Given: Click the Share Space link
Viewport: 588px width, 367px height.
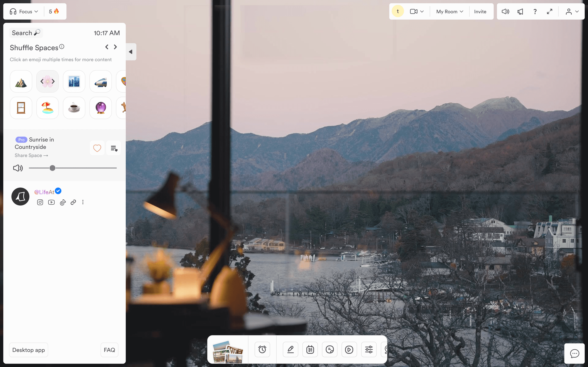Looking at the screenshot, I should coord(31,155).
